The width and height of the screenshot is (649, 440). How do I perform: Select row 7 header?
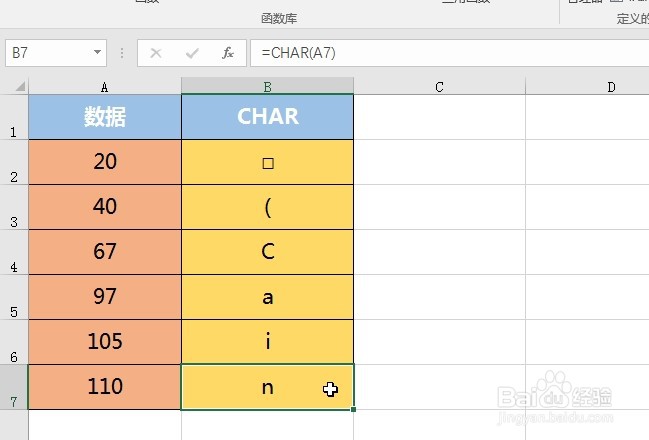point(14,387)
